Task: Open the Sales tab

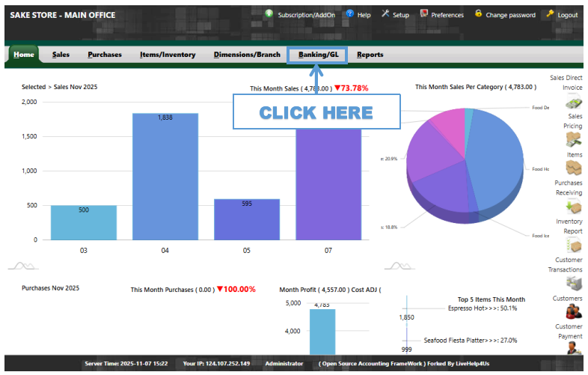Action: 61,55
